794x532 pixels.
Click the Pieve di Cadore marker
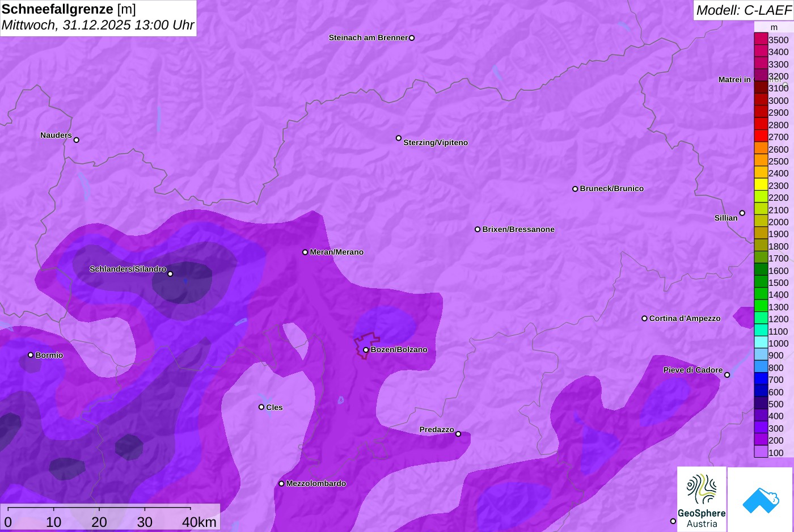(x=727, y=375)
